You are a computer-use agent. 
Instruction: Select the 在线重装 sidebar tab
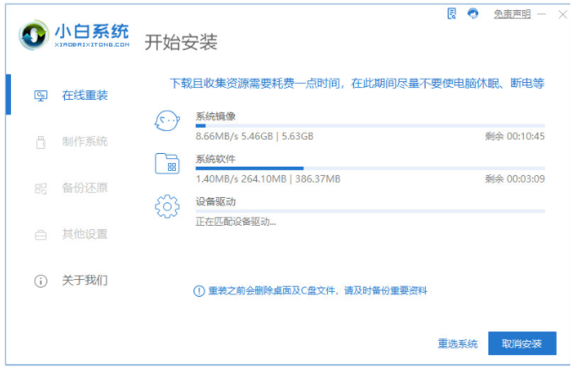84,95
